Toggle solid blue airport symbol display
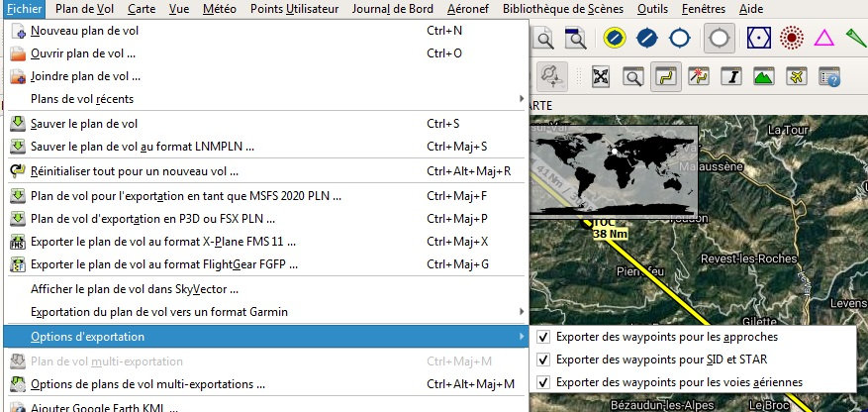Screen dimensions: 868x412 click(x=646, y=39)
